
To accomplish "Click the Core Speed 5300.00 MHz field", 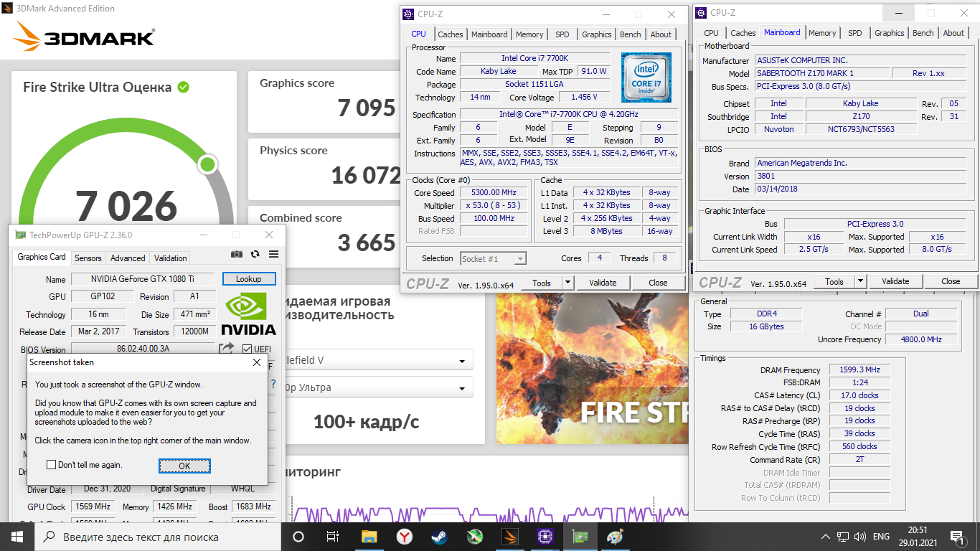I will [x=494, y=193].
